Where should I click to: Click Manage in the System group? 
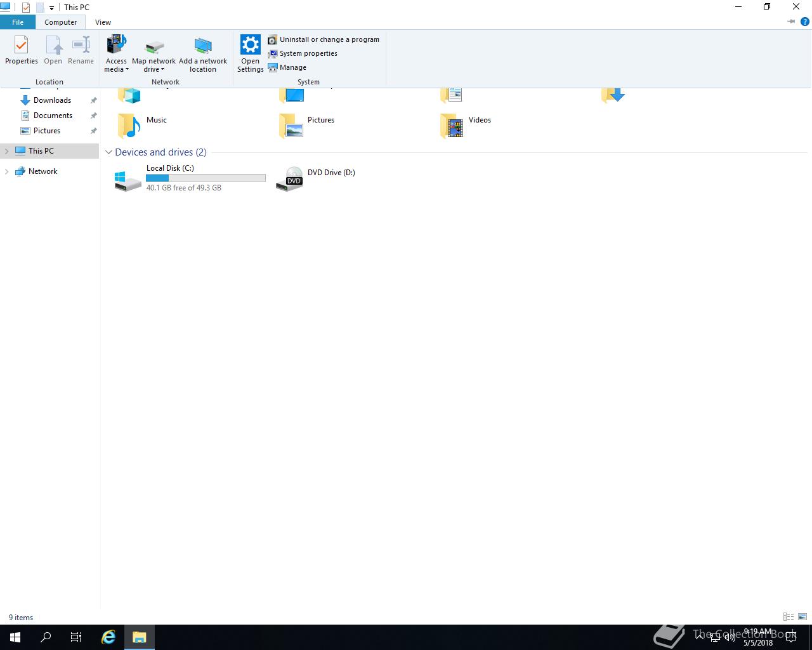pyautogui.click(x=287, y=67)
